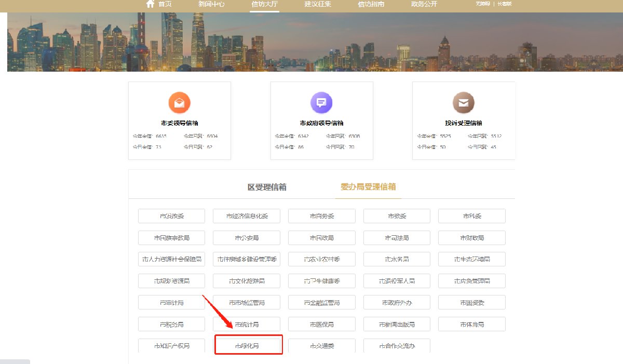Image resolution: width=623 pixels, height=364 pixels.
Task: Click 6308 replies count under 市政府领导信箱
Action: tap(355, 136)
